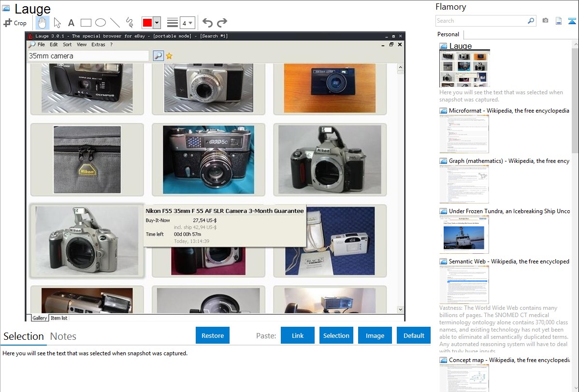Click the Semantic Web - Wikipedia title
Screen dimensions: 579x392
tap(509, 261)
